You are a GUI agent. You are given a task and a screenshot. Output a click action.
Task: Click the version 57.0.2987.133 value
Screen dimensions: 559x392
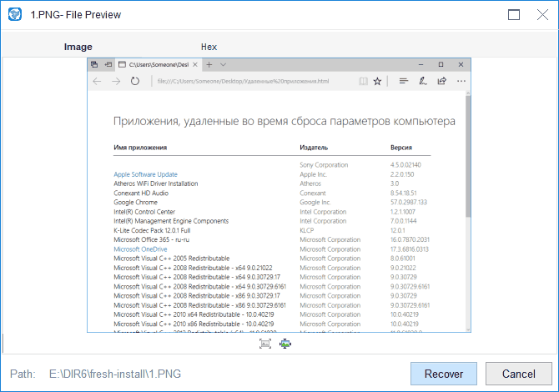pyautogui.click(x=409, y=202)
